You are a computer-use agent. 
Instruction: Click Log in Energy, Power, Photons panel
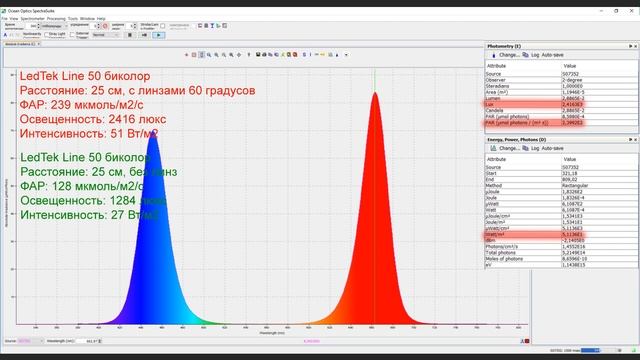tap(535, 148)
